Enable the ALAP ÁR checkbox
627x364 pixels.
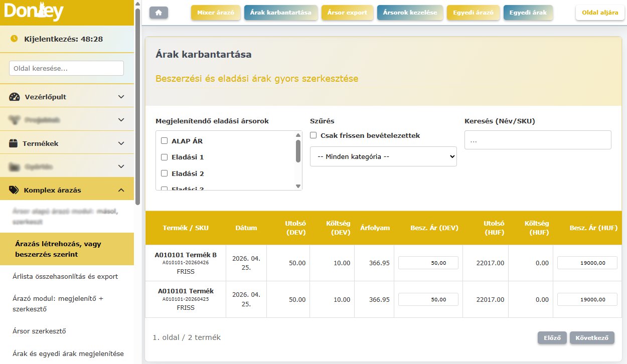(x=164, y=141)
